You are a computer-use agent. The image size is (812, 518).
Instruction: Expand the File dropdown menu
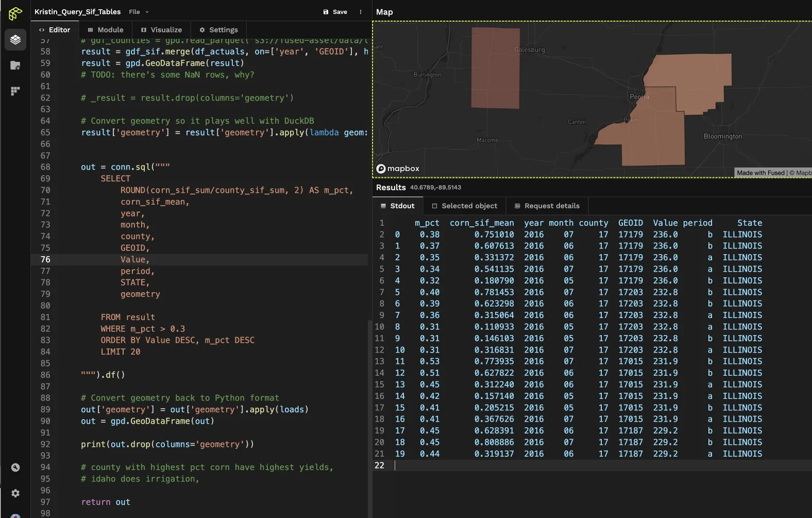point(139,12)
